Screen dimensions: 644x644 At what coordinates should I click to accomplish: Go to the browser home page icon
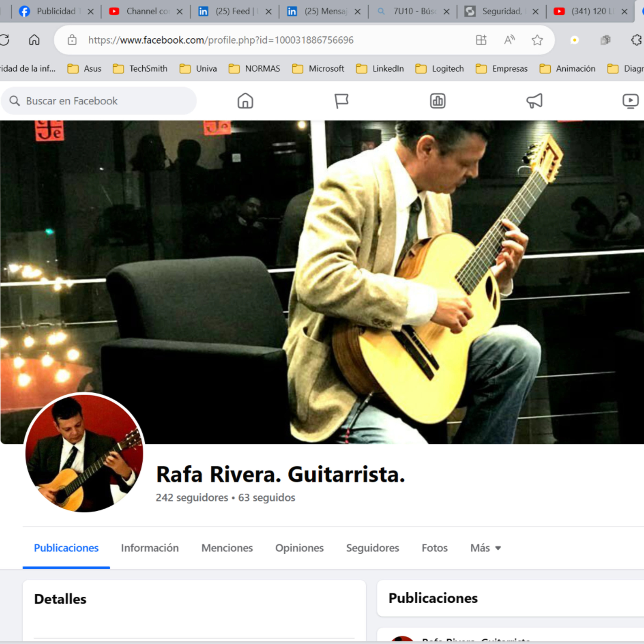tap(34, 40)
